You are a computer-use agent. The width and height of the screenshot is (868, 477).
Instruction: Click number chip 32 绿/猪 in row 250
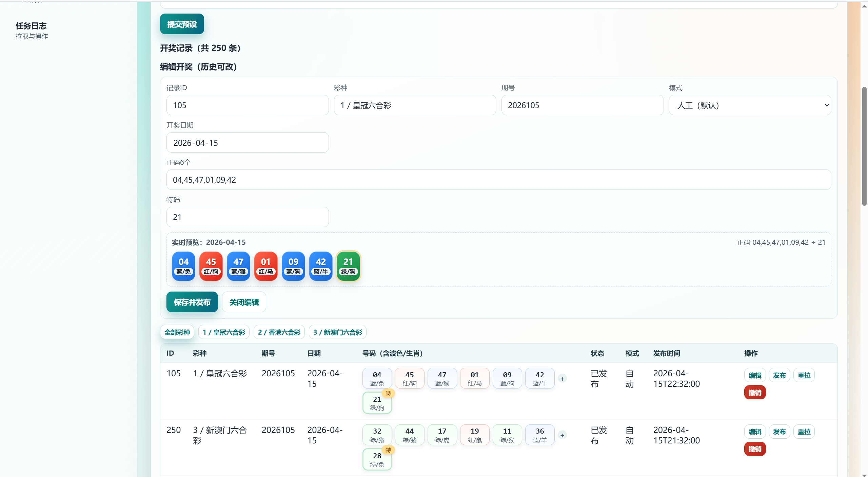(x=377, y=435)
